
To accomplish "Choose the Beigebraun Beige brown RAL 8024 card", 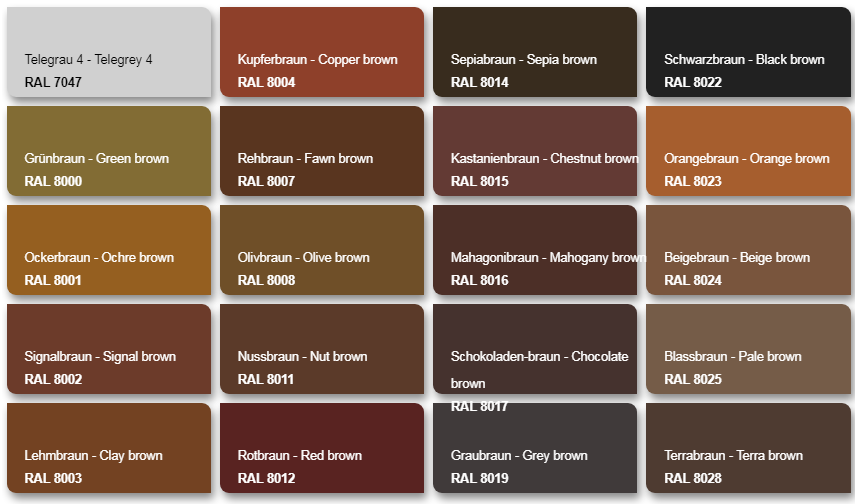I will tap(748, 250).
